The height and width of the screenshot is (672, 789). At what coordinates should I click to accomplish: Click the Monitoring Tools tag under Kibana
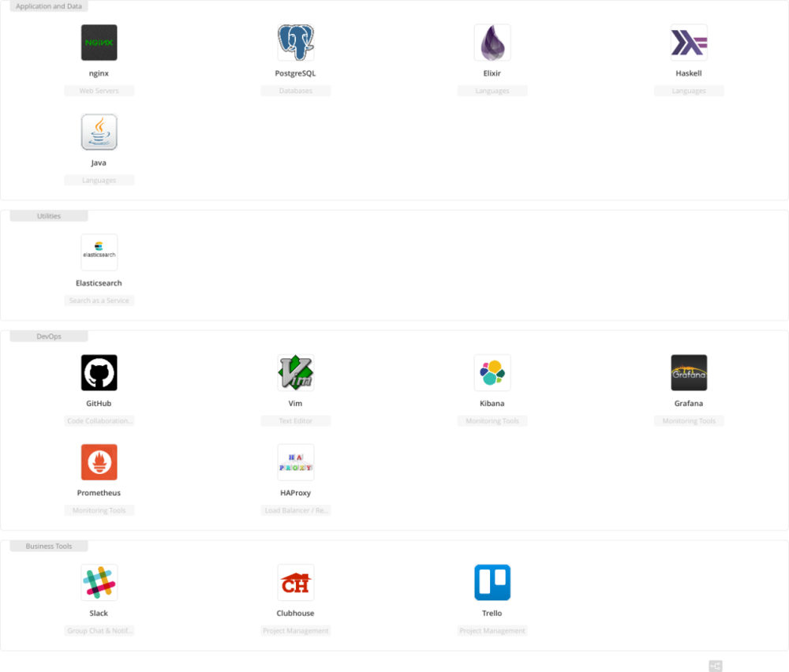click(492, 420)
